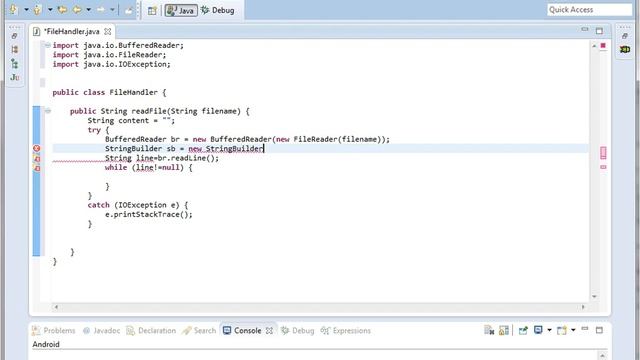This screenshot has height=360, width=640.
Task: Toggle Pin Console icon
Action: 523,330
